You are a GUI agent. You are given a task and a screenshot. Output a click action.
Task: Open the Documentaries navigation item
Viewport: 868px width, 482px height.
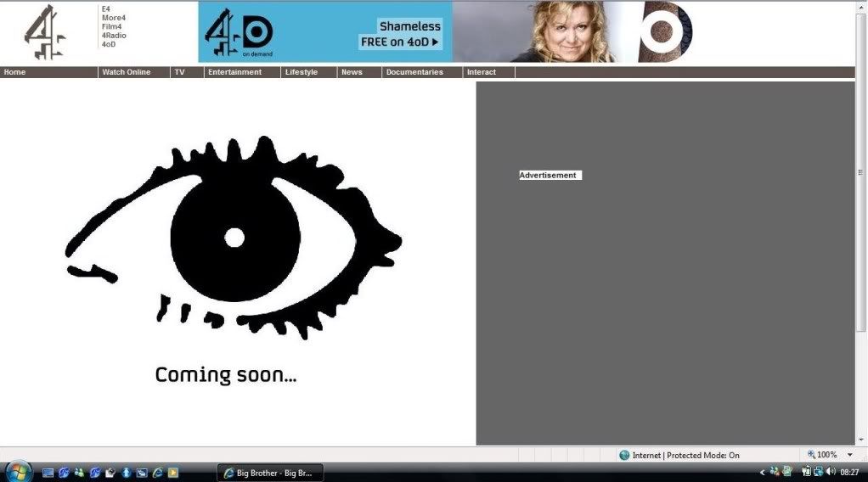(414, 72)
